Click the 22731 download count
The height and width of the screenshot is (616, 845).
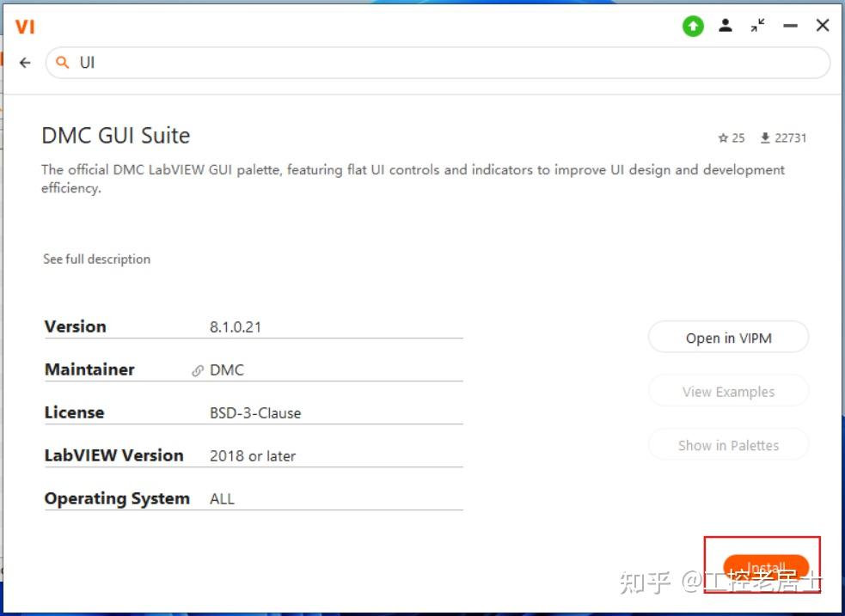791,138
